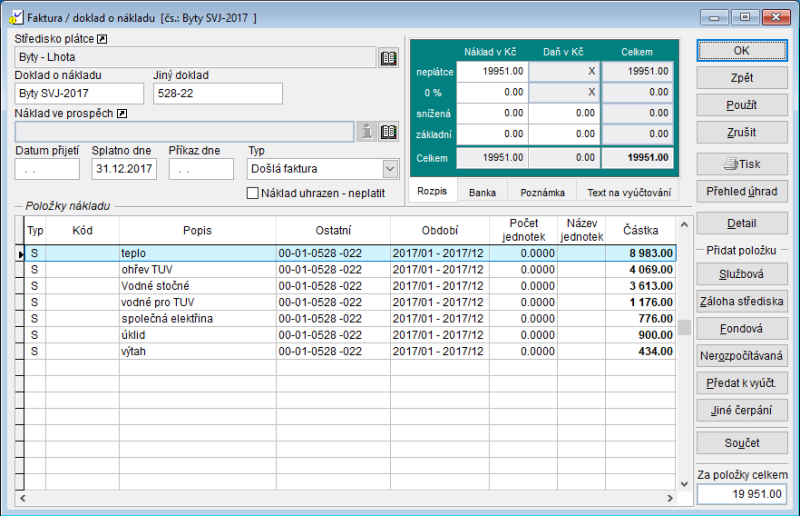Tick the Náklad uhrazen - neplatit checkbox

coord(253,193)
